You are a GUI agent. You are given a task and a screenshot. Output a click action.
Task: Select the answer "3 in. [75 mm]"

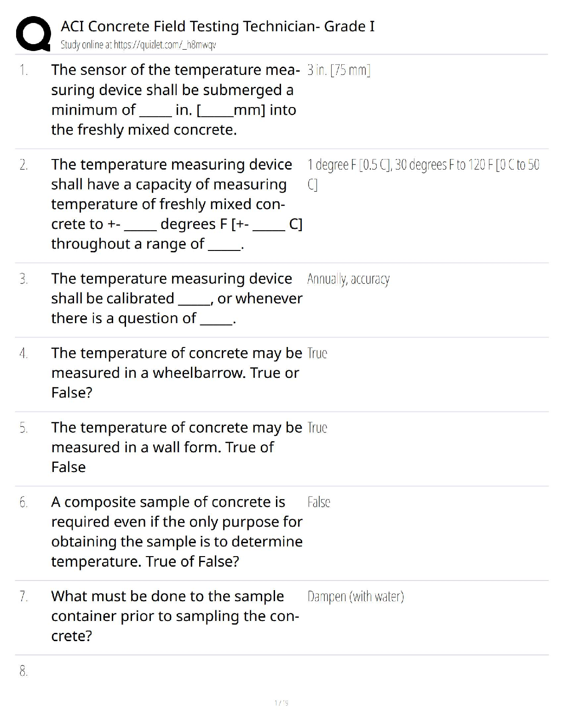click(339, 70)
